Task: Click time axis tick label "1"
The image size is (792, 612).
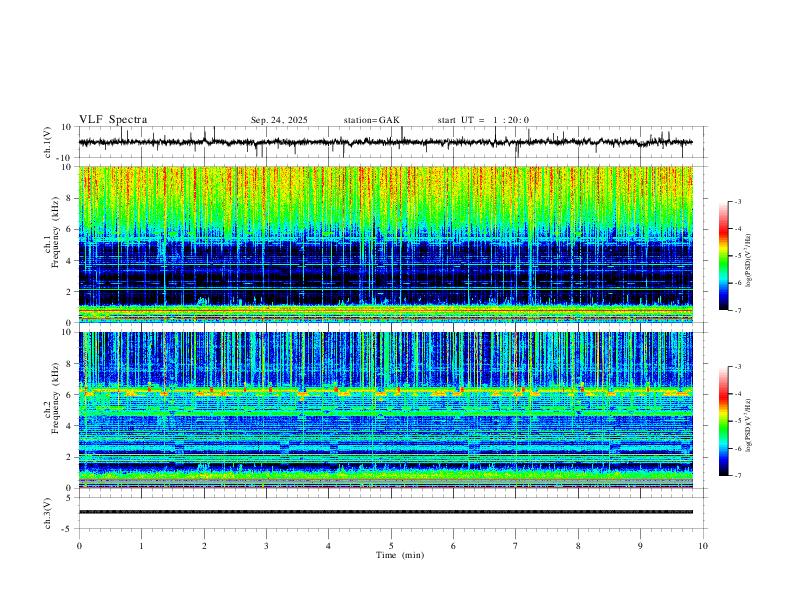Action: point(141,546)
